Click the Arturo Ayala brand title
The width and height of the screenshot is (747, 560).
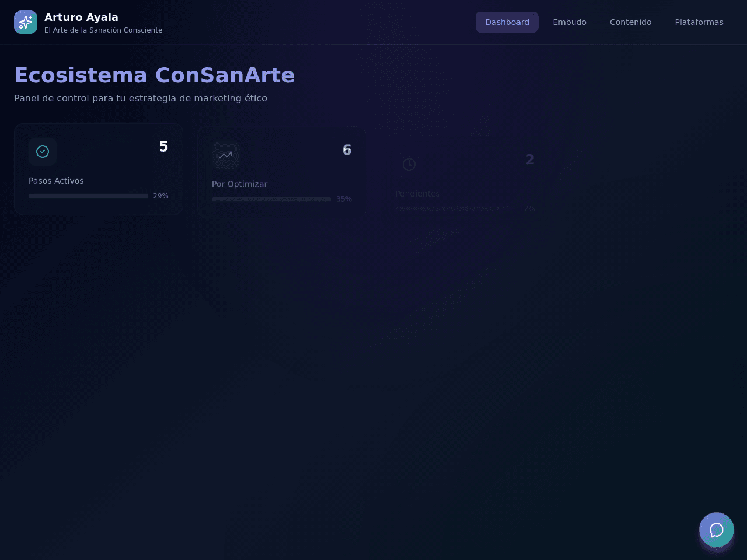[81, 17]
